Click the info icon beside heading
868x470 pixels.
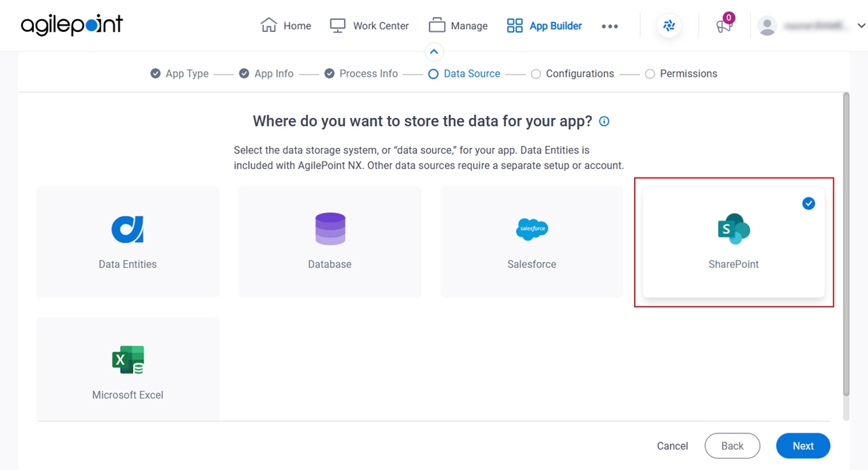[x=604, y=121]
